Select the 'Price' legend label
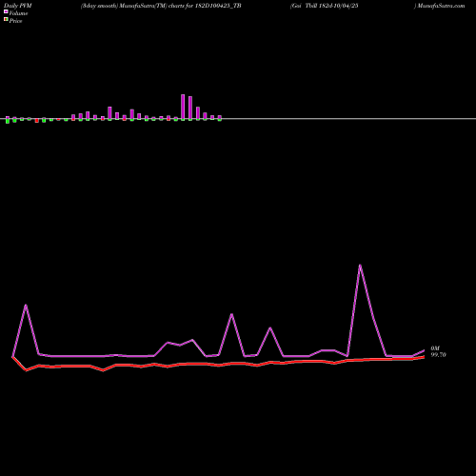The width and height of the screenshot is (476, 476). pyautogui.click(x=15, y=21)
